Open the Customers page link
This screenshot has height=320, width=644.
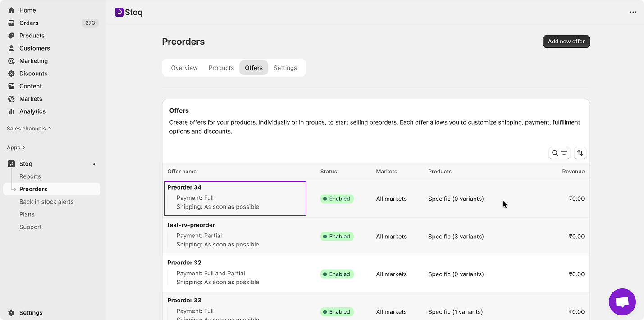[35, 48]
